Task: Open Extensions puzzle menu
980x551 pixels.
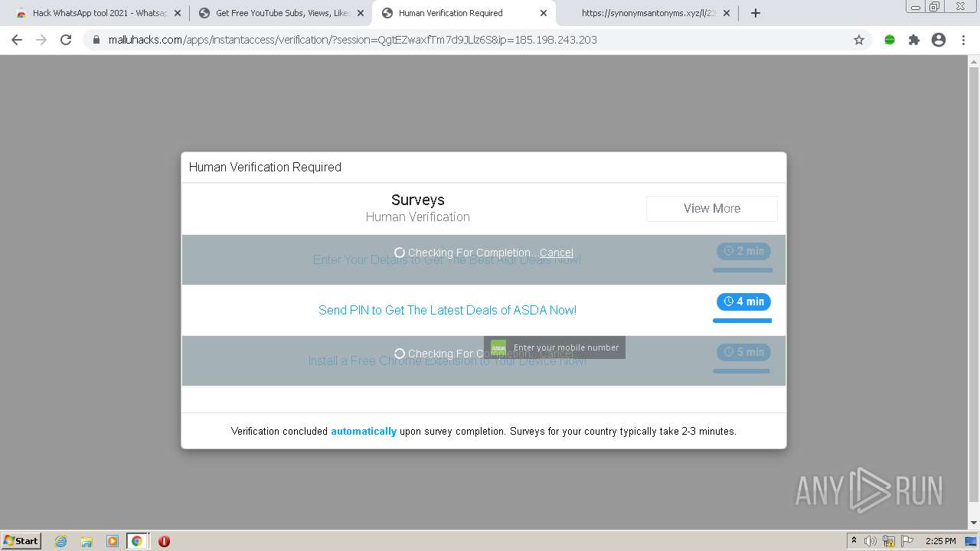Action: 914,40
